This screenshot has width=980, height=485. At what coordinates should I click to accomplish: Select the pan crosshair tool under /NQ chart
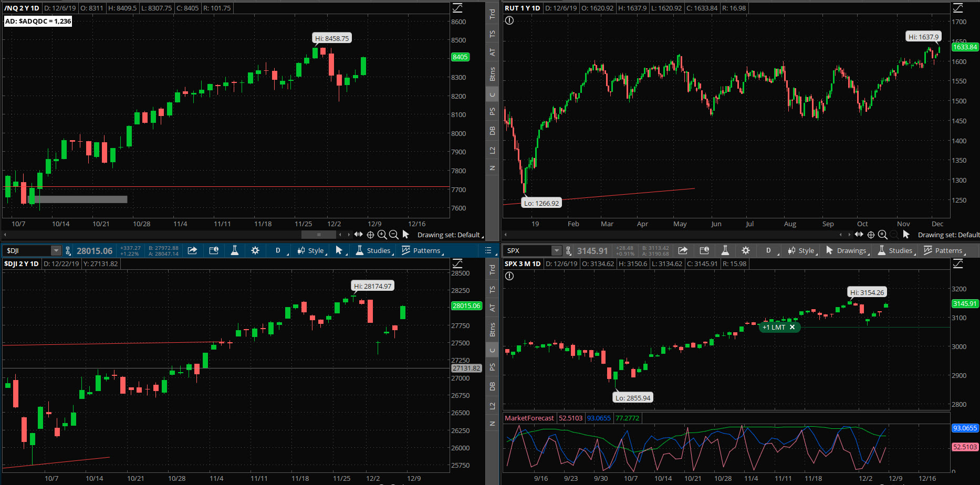[370, 235]
